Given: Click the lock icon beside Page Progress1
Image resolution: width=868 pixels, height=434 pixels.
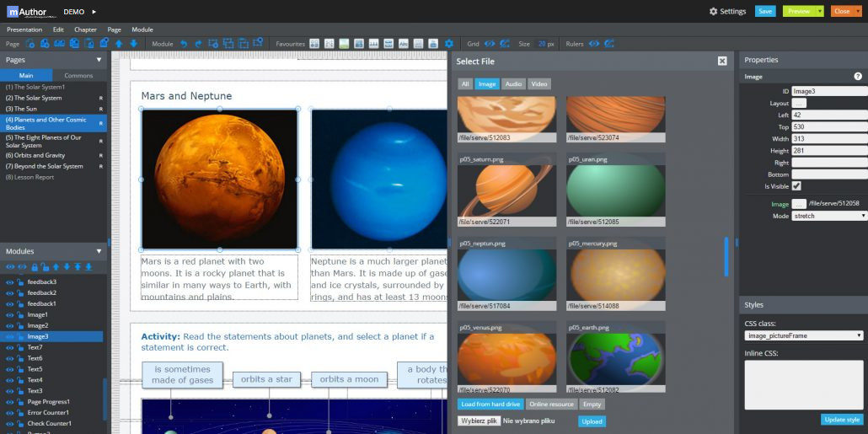Looking at the screenshot, I should 20,402.
